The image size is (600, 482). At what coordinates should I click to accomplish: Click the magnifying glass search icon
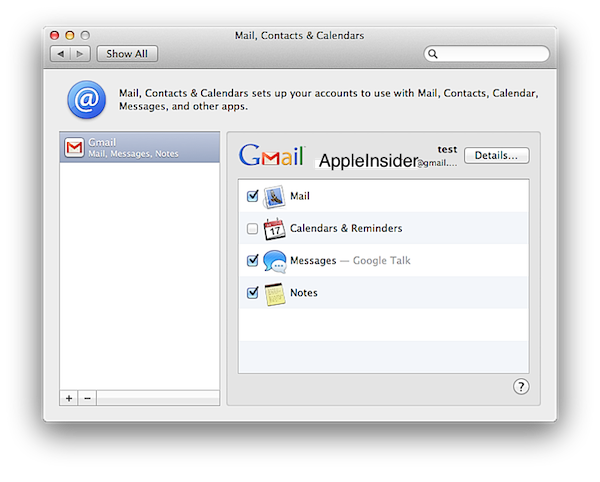(x=433, y=54)
